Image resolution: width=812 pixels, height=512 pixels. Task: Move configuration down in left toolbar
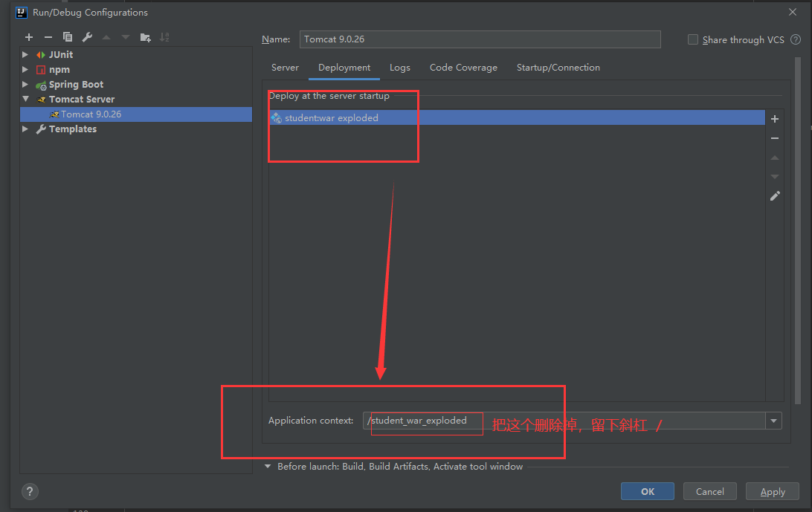(126, 37)
